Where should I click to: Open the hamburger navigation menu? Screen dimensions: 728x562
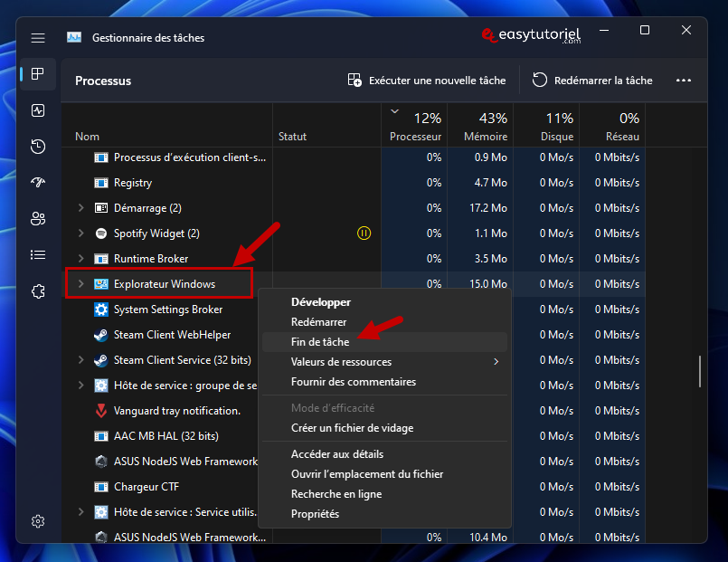(38, 38)
